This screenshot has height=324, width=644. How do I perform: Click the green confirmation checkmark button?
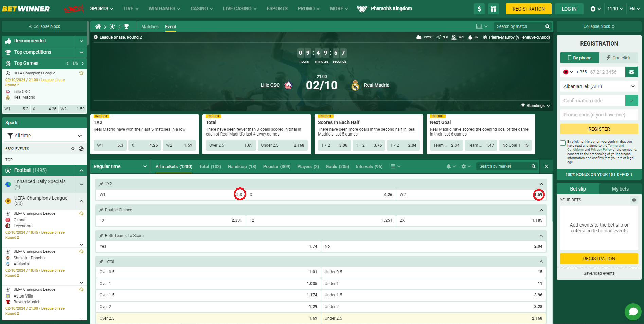(632, 101)
